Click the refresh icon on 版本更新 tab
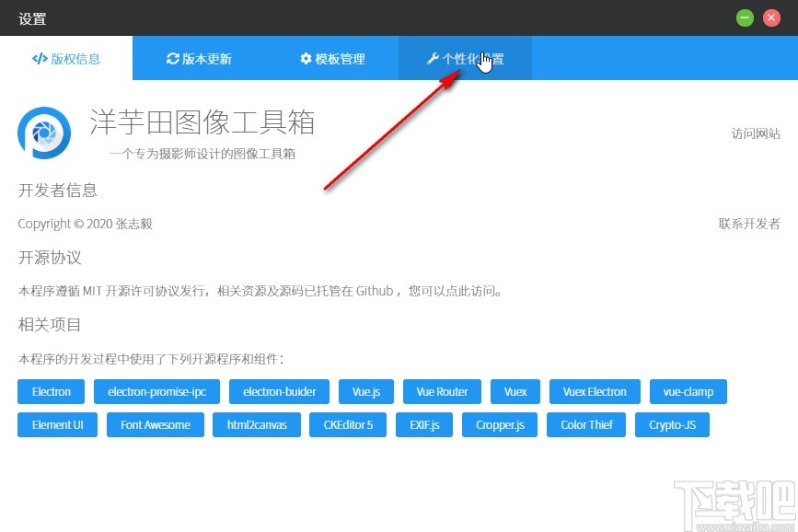This screenshot has height=532, width=798. tap(174, 58)
